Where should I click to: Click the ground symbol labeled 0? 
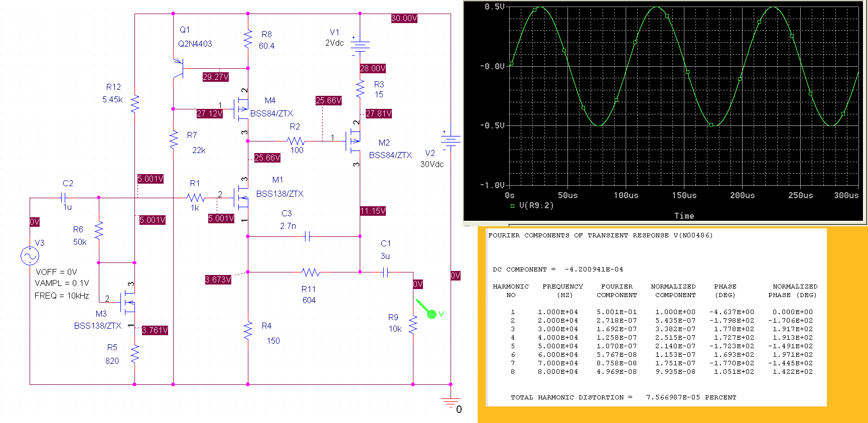pyautogui.click(x=451, y=403)
